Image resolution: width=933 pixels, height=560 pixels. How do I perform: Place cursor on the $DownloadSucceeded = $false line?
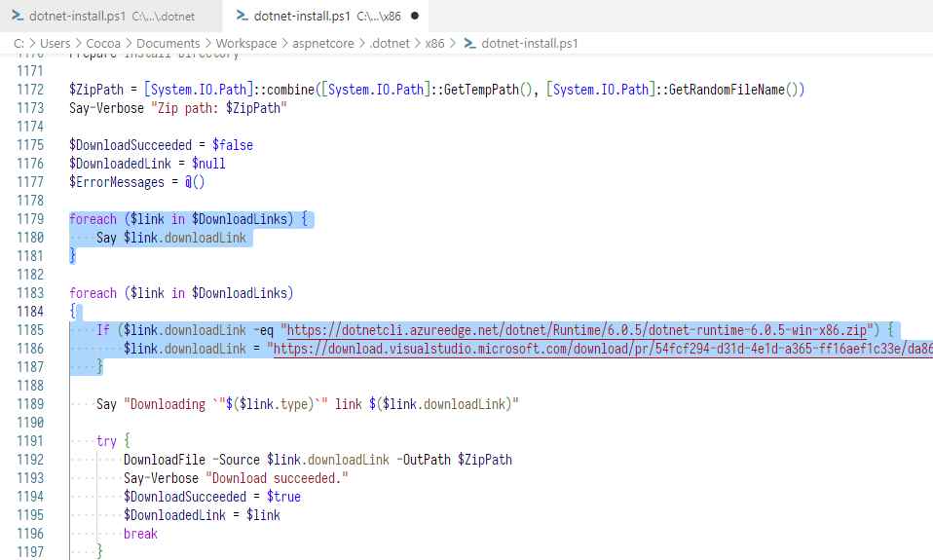161,145
